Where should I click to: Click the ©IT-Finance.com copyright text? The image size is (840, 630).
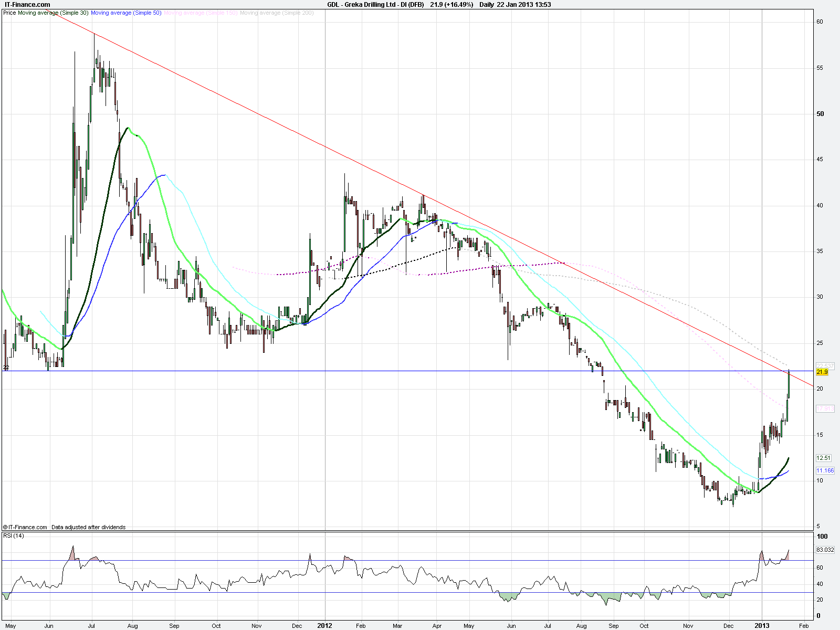(x=25, y=527)
